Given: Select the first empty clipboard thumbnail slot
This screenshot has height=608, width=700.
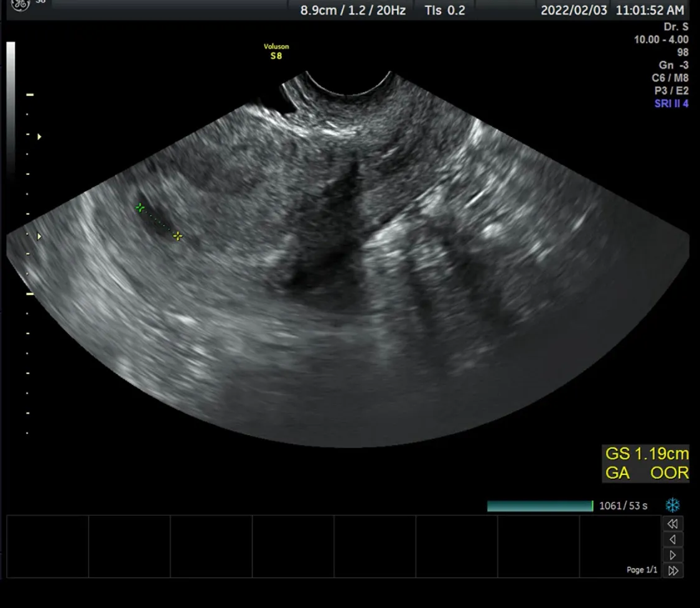Looking at the screenshot, I should pos(48,546).
